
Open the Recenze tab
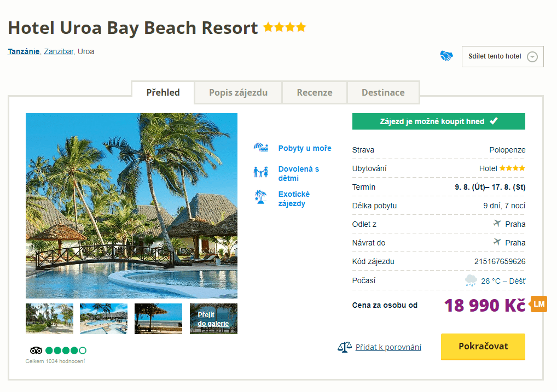(x=315, y=92)
